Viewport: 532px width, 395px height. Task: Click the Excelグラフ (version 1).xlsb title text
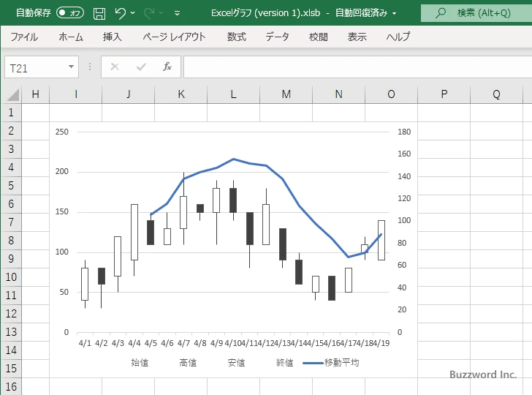(265, 13)
